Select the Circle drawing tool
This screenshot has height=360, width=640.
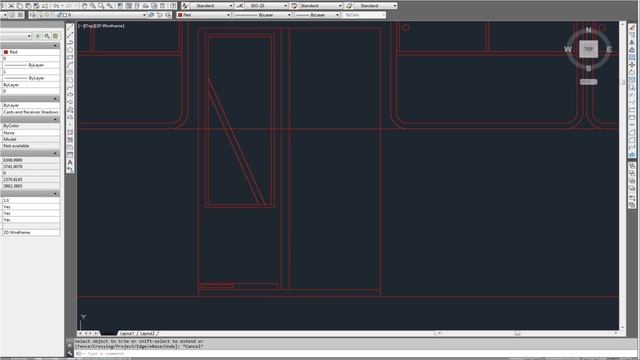tap(70, 72)
